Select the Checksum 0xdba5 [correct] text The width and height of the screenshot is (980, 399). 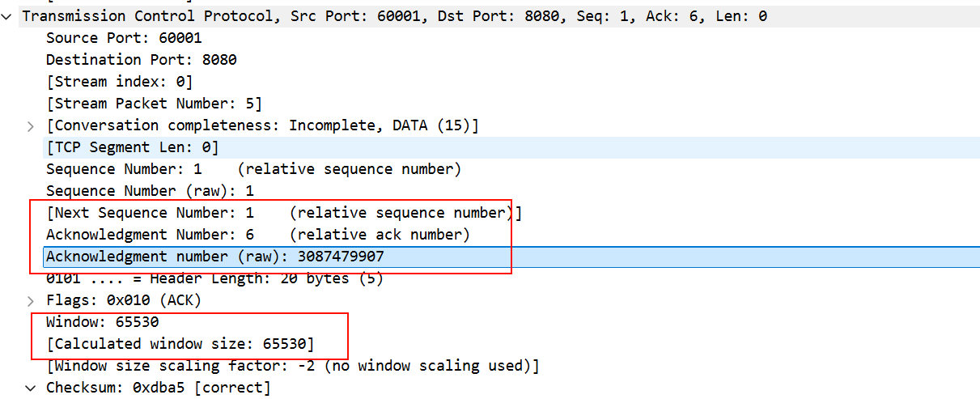[x=158, y=388]
